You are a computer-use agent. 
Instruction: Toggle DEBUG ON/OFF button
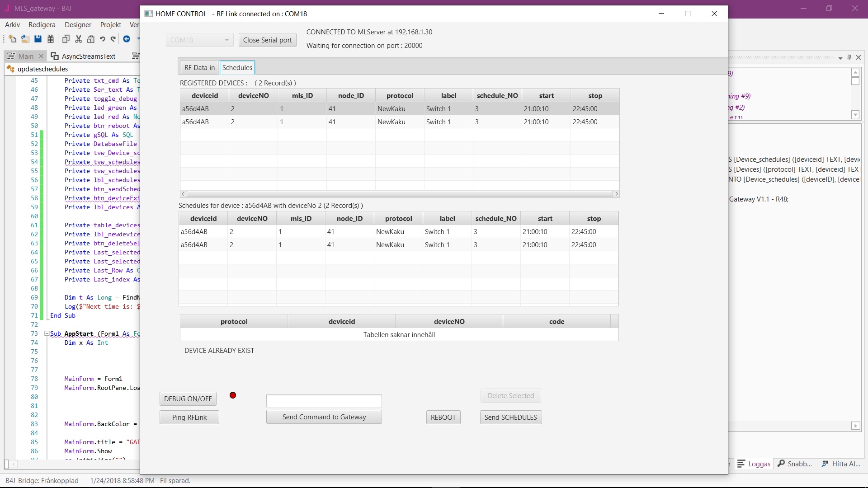click(188, 399)
